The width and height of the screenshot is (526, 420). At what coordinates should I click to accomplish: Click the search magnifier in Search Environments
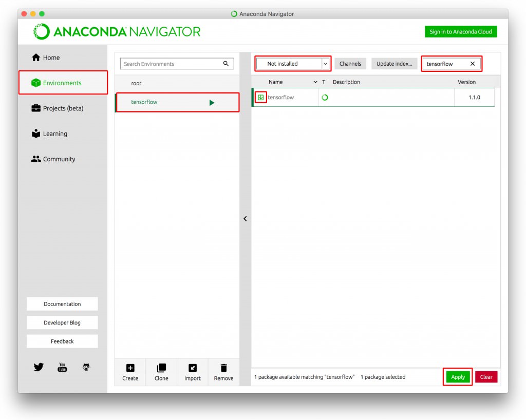[x=226, y=63]
